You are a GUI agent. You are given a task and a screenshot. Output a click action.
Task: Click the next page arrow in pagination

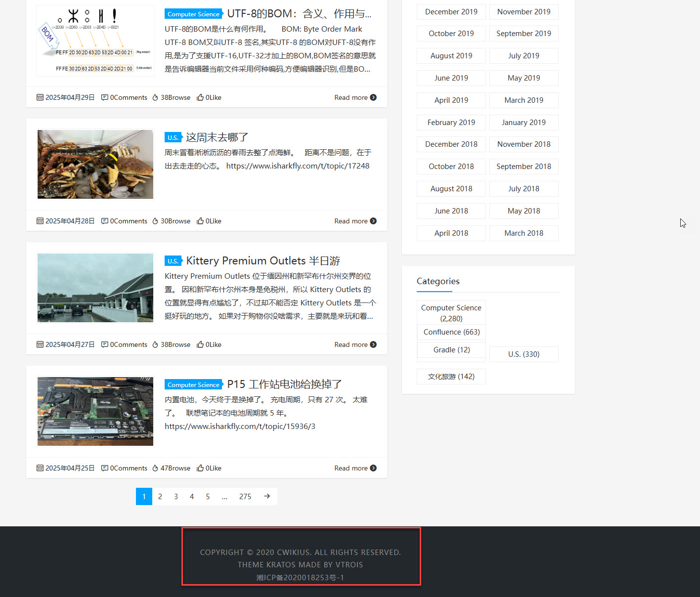tap(267, 496)
